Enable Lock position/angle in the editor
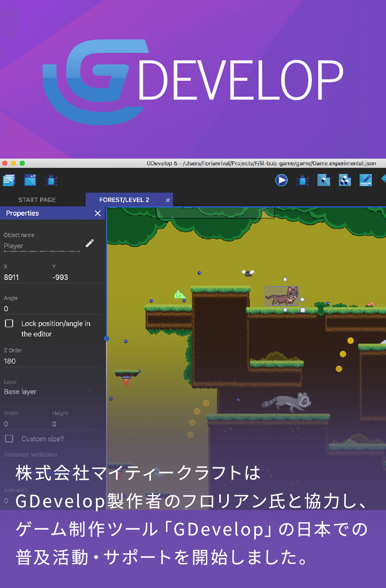The image size is (386, 588). click(9, 323)
